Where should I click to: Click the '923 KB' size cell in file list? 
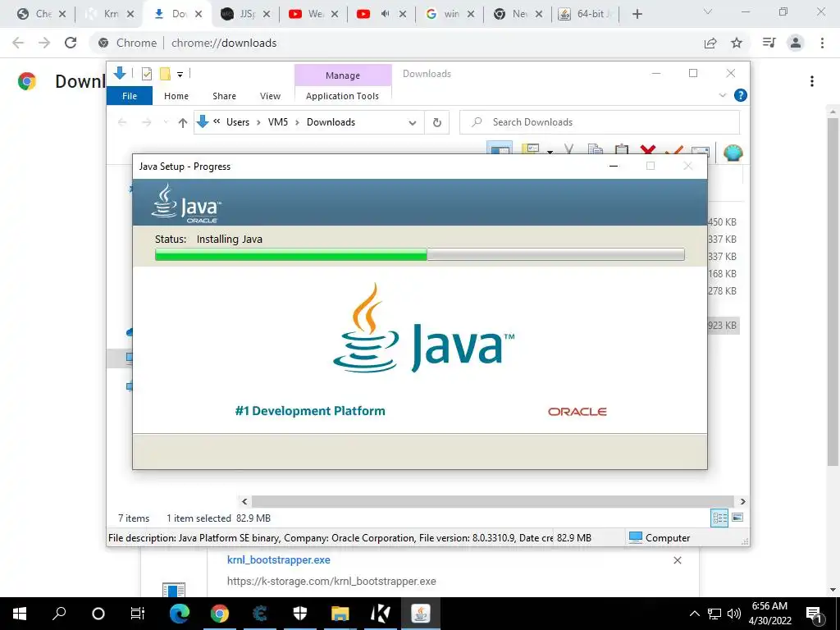pos(722,325)
